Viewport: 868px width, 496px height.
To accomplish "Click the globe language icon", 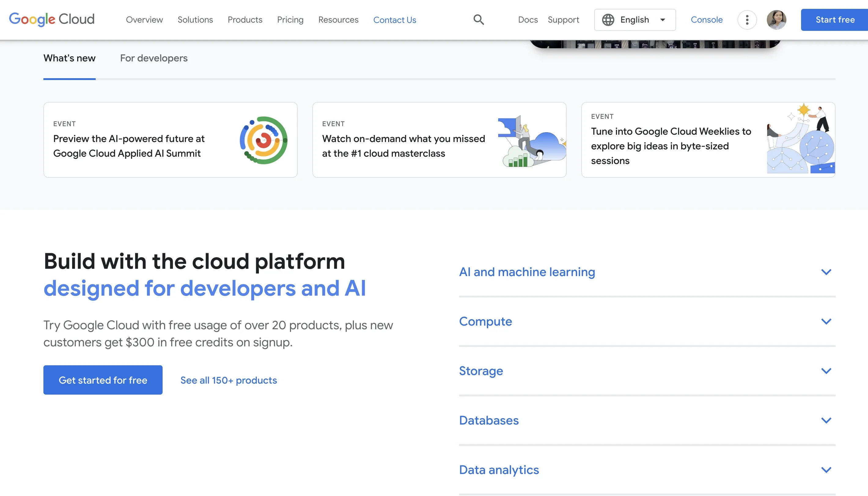I will point(608,20).
